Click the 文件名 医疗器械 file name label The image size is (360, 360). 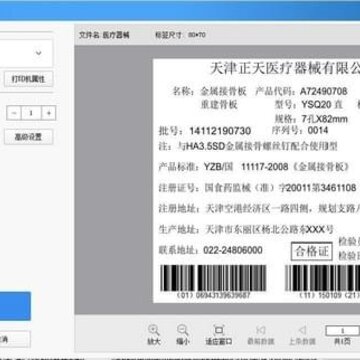pos(104,35)
